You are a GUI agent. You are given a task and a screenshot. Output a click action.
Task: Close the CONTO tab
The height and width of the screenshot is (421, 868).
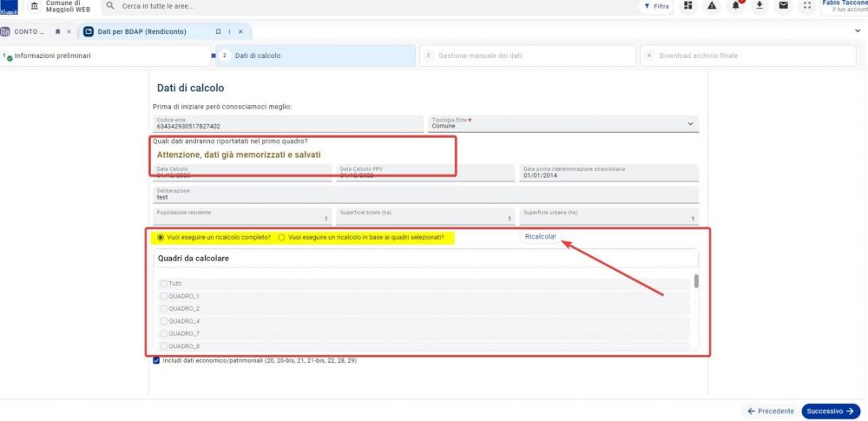(x=69, y=31)
